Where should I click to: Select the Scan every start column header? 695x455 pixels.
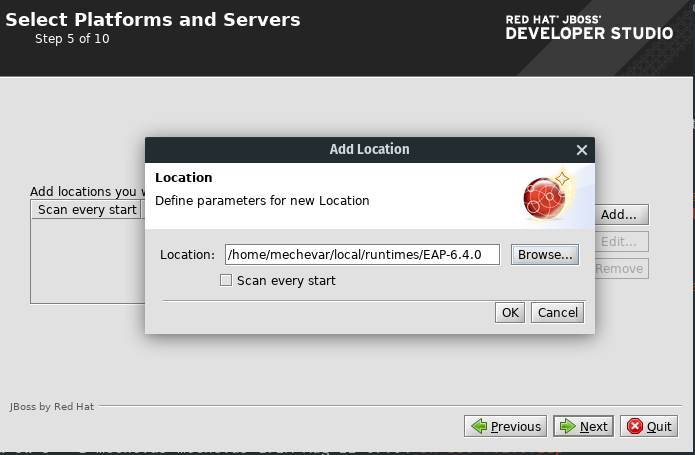pos(86,210)
